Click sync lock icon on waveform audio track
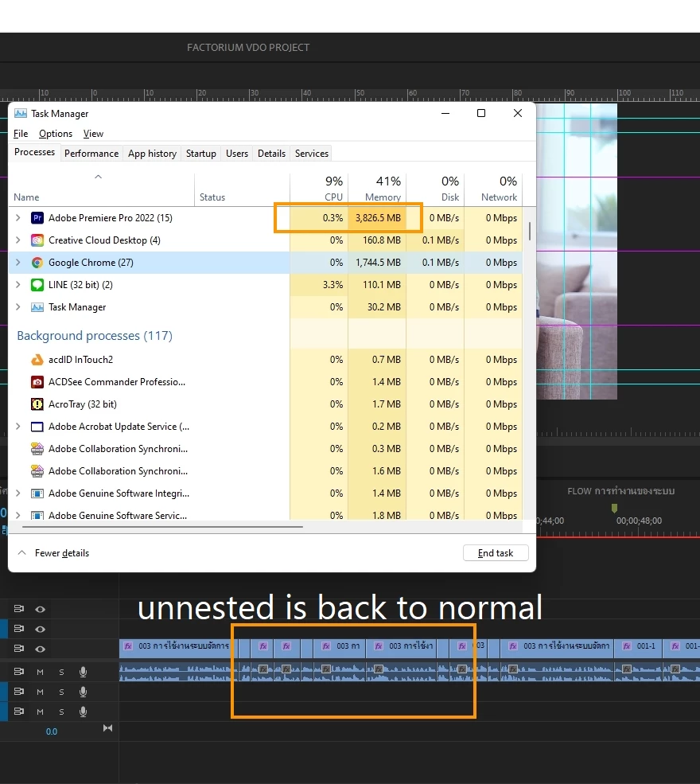Image resolution: width=700 pixels, height=784 pixels. (19, 672)
